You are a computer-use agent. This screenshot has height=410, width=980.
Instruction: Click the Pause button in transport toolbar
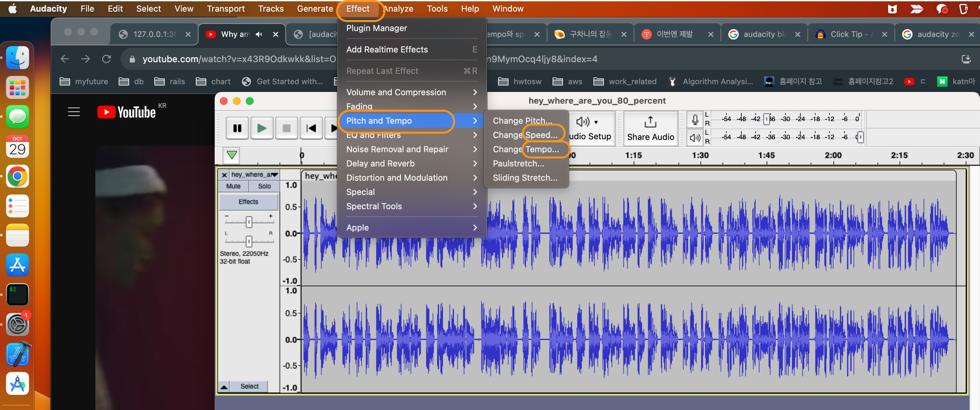pyautogui.click(x=237, y=129)
